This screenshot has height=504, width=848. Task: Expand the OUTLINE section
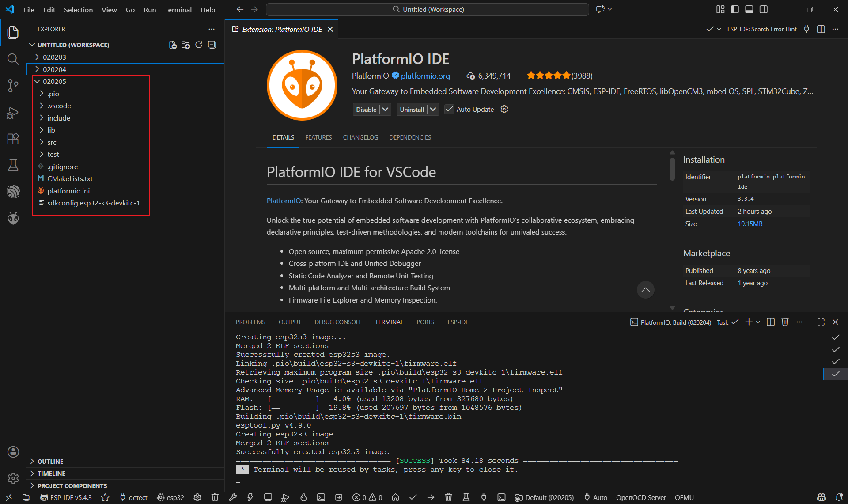50,461
